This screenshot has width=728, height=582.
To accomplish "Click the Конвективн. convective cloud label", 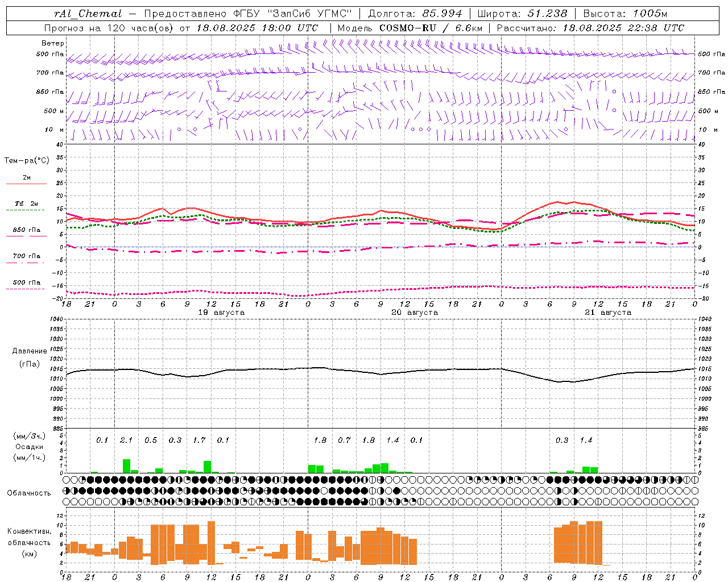I will [29, 531].
